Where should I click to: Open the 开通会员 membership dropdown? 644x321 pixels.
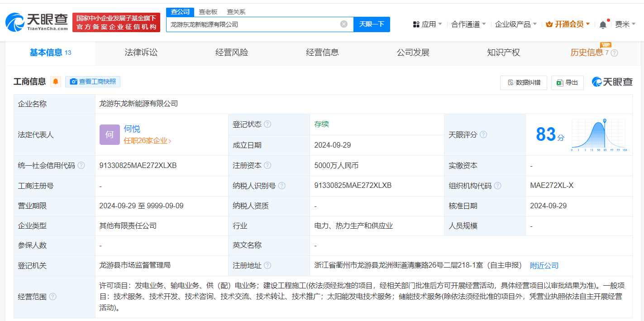pos(568,24)
